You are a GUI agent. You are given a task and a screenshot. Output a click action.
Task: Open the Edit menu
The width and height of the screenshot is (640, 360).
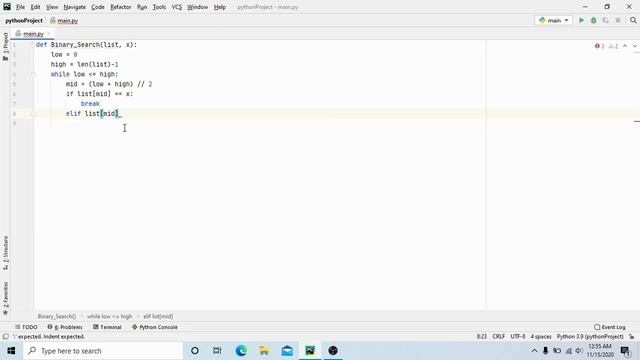(x=36, y=7)
